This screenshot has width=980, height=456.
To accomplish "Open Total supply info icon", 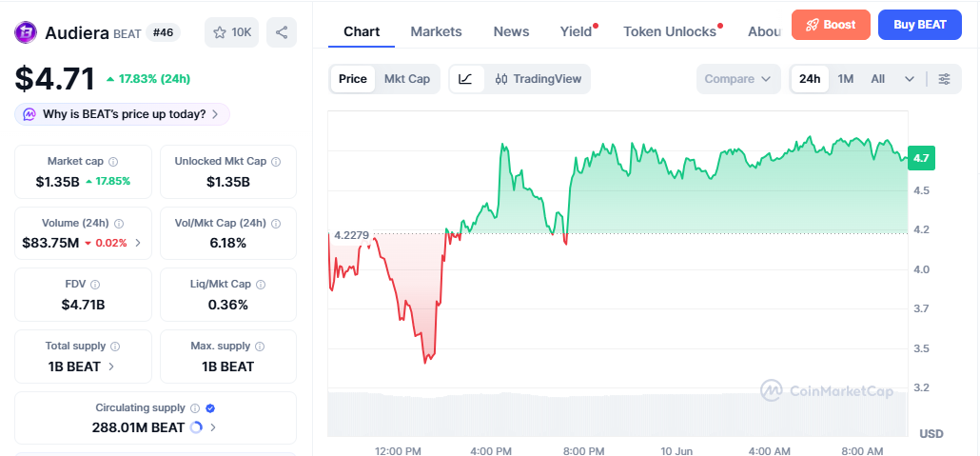I will tap(115, 346).
